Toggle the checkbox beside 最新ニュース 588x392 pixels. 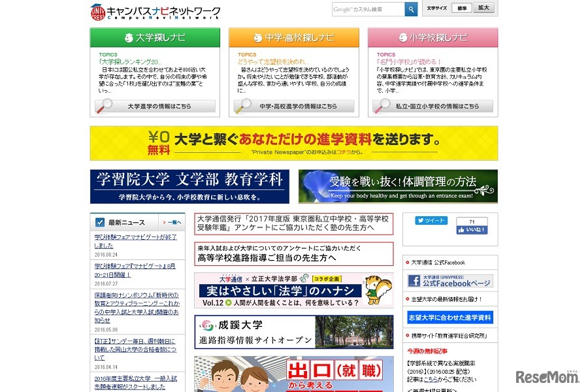pyautogui.click(x=101, y=223)
